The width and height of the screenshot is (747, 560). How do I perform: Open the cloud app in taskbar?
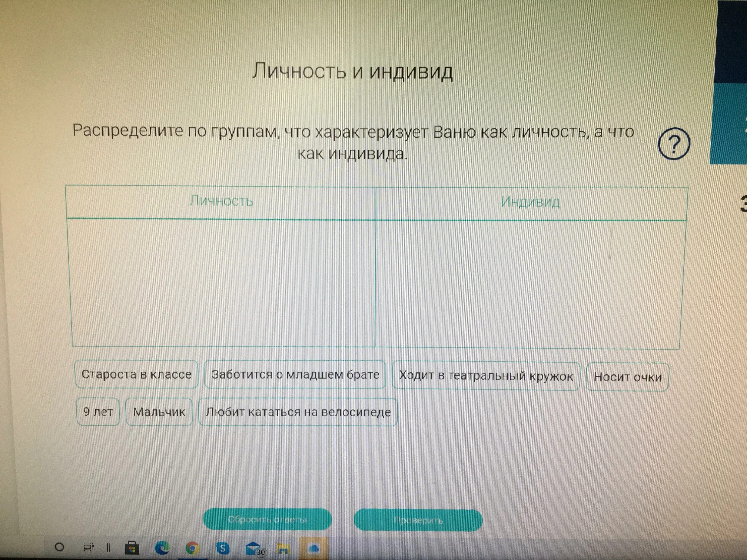click(313, 549)
